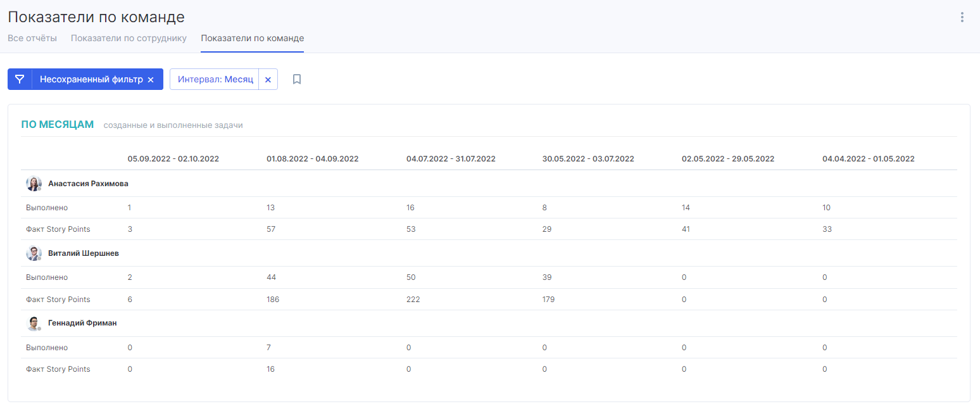This screenshot has height=411, width=980.
Task: Click Шершнев's story points value 179
Action: [548, 300]
